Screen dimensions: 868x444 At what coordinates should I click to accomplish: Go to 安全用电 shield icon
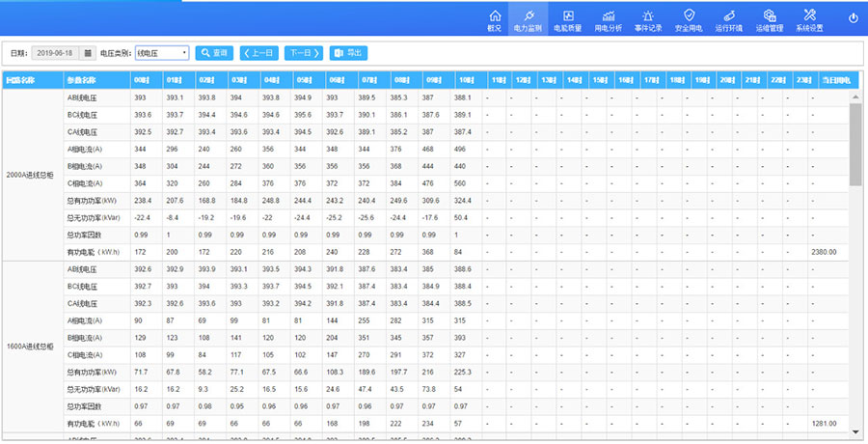coord(689,19)
